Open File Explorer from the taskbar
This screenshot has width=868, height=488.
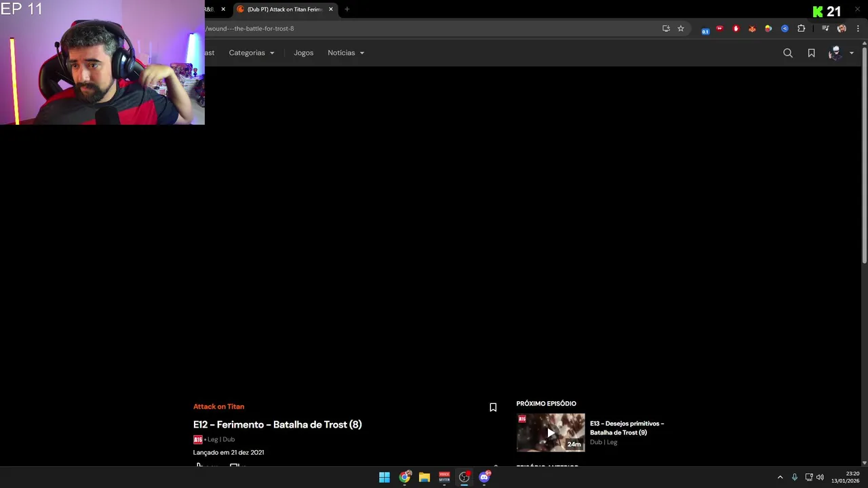(x=425, y=477)
